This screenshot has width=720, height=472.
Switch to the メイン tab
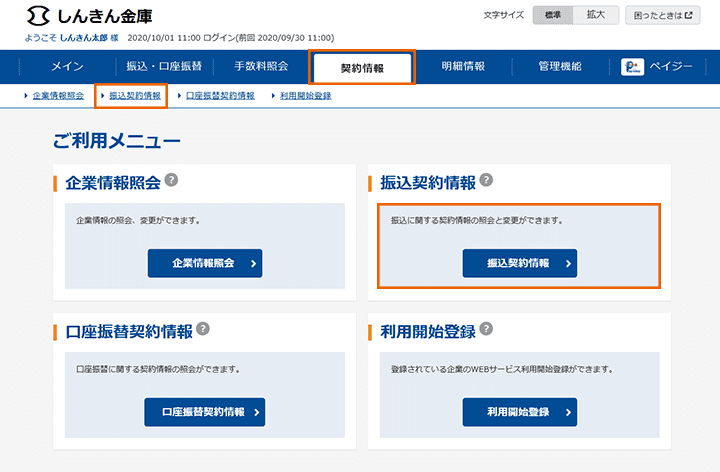(x=68, y=67)
